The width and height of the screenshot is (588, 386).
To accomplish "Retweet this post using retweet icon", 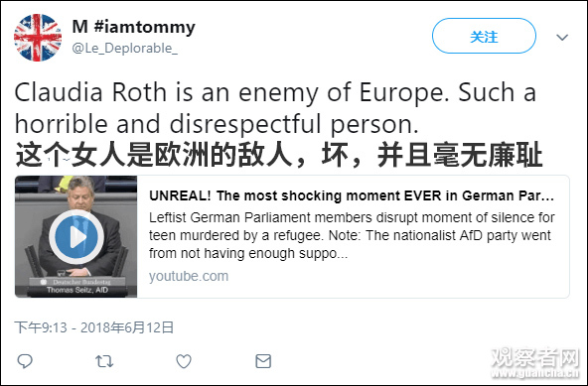I will click(104, 361).
